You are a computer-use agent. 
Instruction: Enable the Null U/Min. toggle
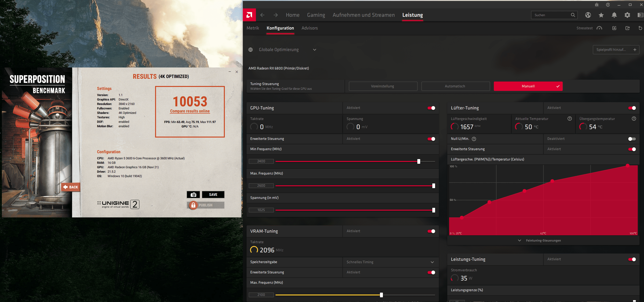[x=632, y=139]
